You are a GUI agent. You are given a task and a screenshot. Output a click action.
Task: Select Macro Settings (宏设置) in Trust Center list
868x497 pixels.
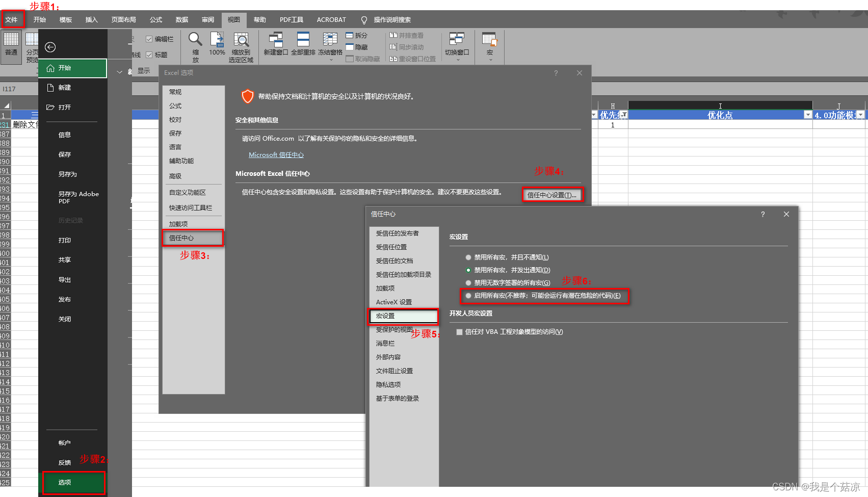point(404,316)
